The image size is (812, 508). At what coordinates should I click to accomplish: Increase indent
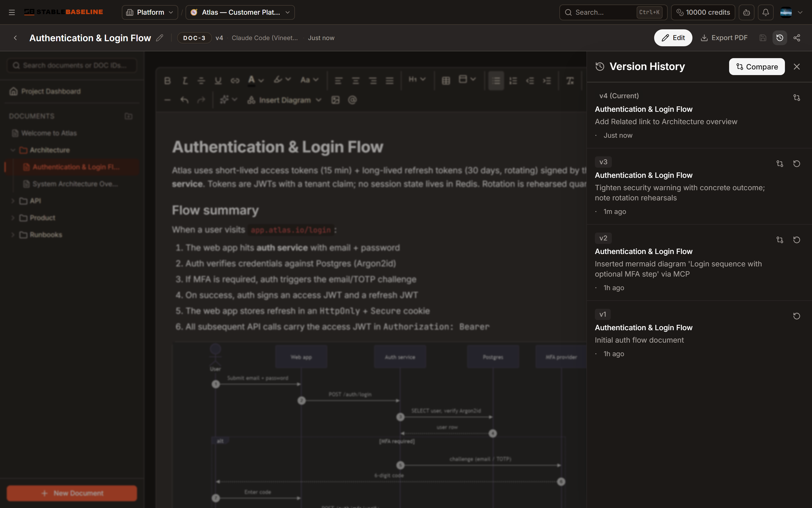point(547,81)
